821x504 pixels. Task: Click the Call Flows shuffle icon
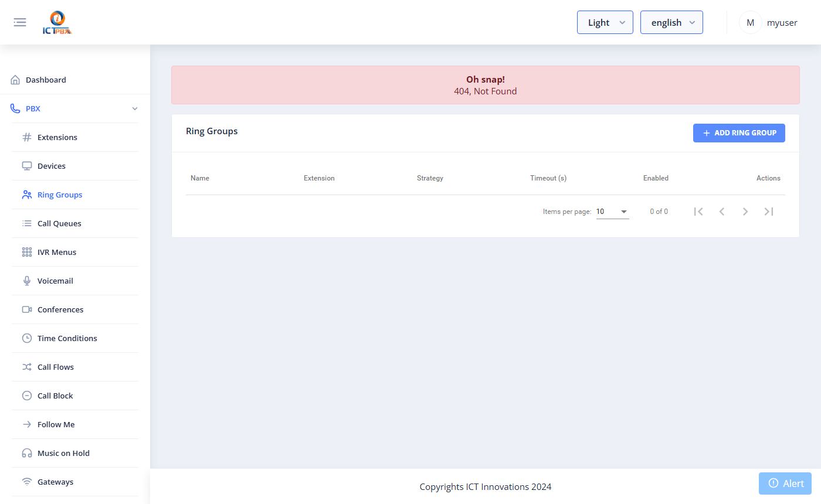[27, 367]
